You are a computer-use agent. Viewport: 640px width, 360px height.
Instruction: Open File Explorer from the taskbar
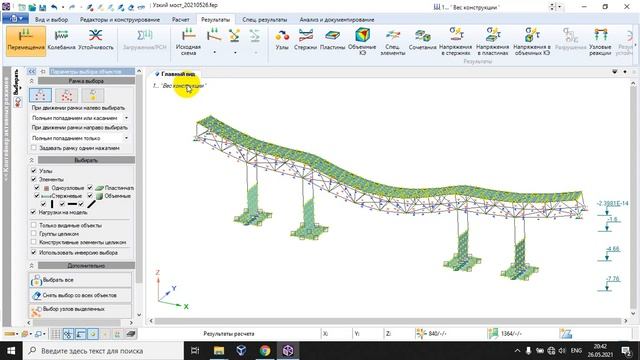pos(219,351)
